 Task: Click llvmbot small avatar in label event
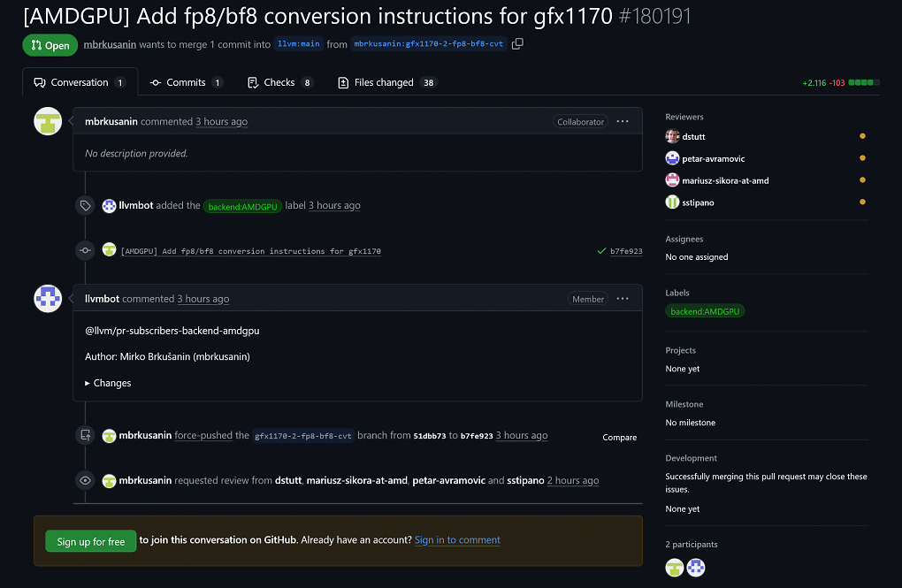(x=109, y=205)
